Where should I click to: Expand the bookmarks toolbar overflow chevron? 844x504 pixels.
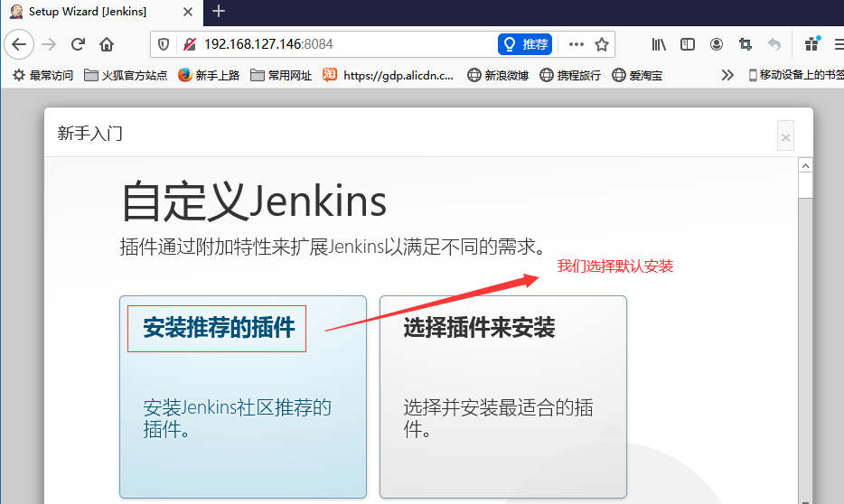[727, 75]
